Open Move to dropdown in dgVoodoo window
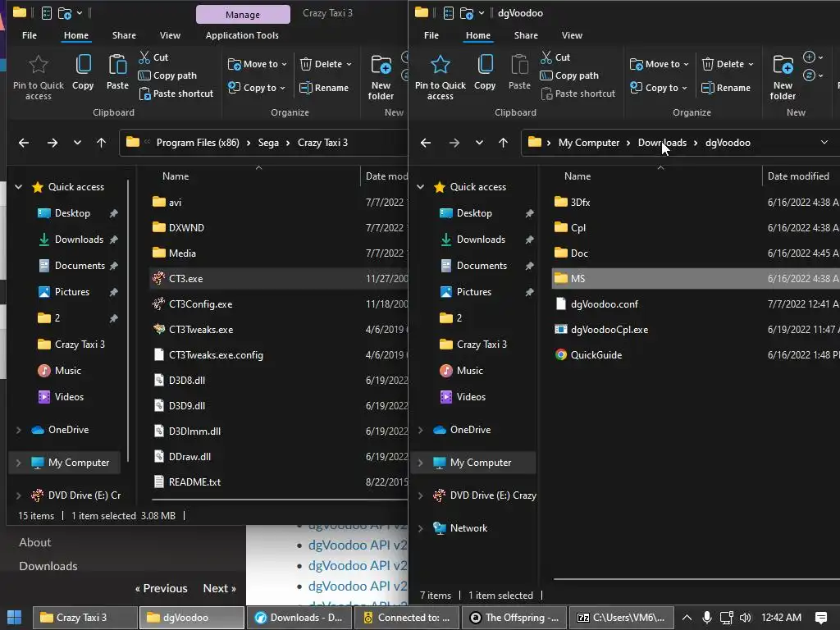 tap(659, 64)
